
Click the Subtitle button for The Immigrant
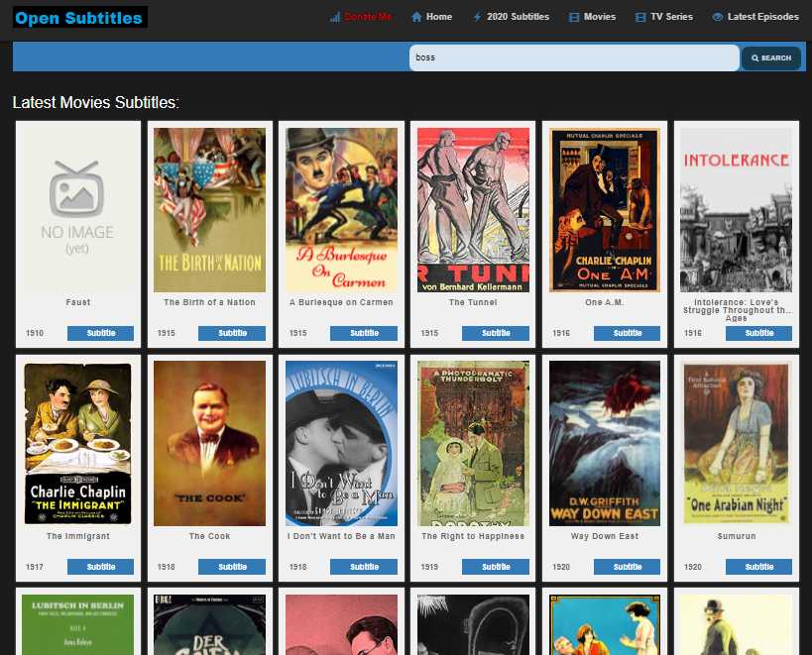tap(100, 567)
